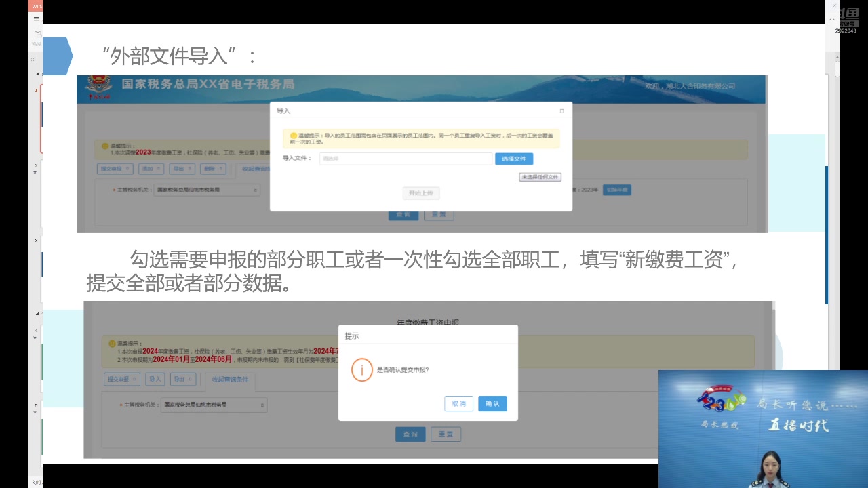Click the WPS app tab
Image resolution: width=868 pixels, height=488 pixels.
tap(37, 6)
